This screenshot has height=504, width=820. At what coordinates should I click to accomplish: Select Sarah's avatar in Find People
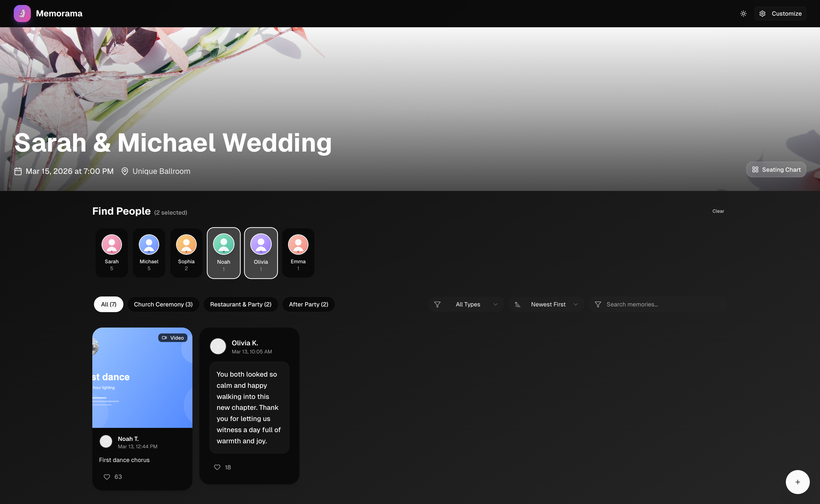pos(112,253)
